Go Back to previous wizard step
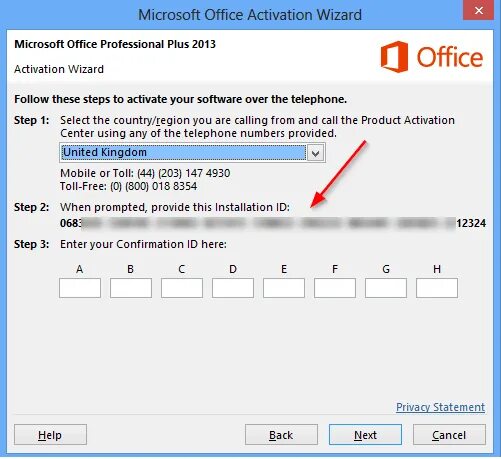This screenshot has width=501, height=459. [281, 435]
